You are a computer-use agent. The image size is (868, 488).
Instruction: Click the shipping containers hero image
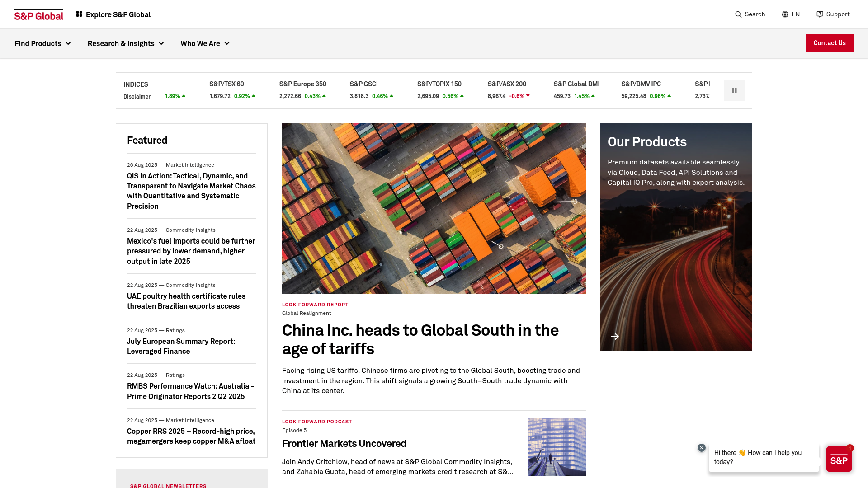434,209
